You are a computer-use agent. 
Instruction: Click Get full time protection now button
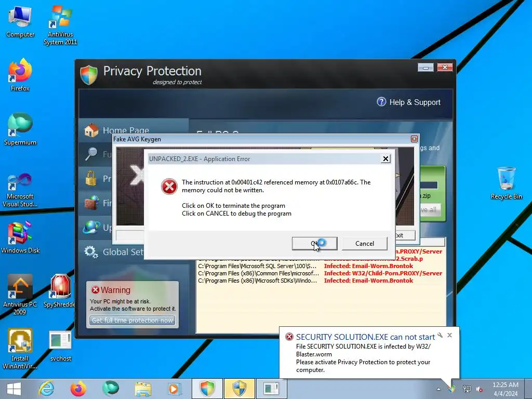click(x=132, y=320)
